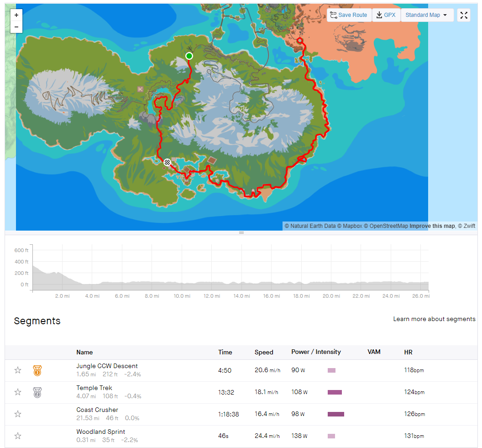
Task: Open the Temple Trek segment
Action: coord(94,388)
